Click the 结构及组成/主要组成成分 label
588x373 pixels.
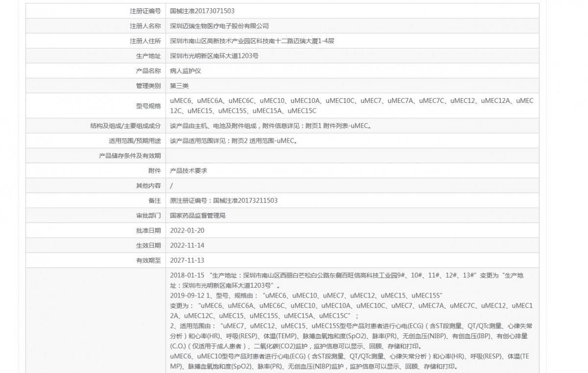point(125,126)
